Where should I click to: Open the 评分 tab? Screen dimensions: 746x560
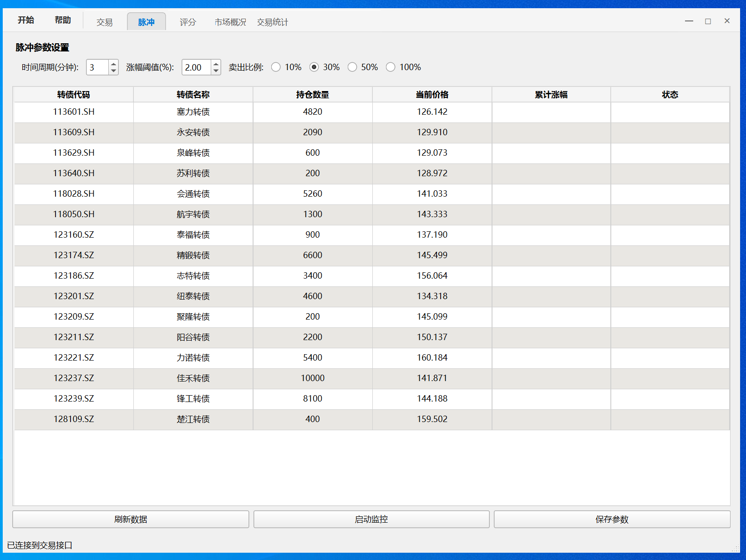point(188,22)
